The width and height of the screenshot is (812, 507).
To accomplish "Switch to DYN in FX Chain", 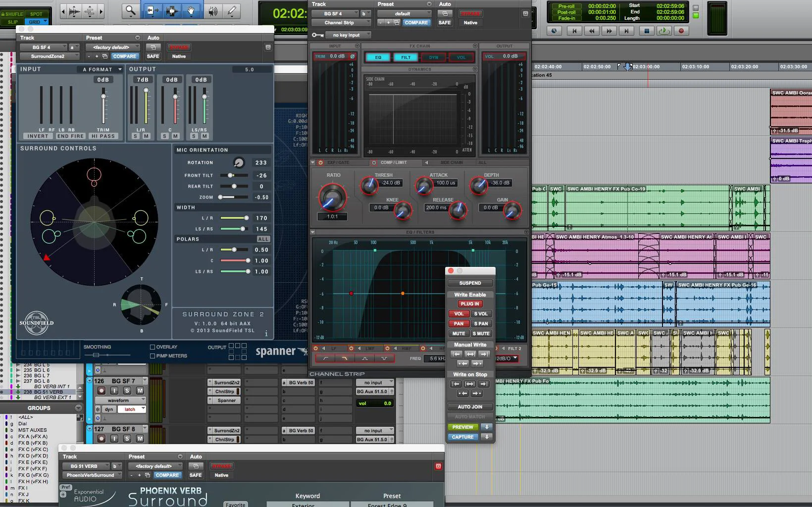I will tap(434, 57).
